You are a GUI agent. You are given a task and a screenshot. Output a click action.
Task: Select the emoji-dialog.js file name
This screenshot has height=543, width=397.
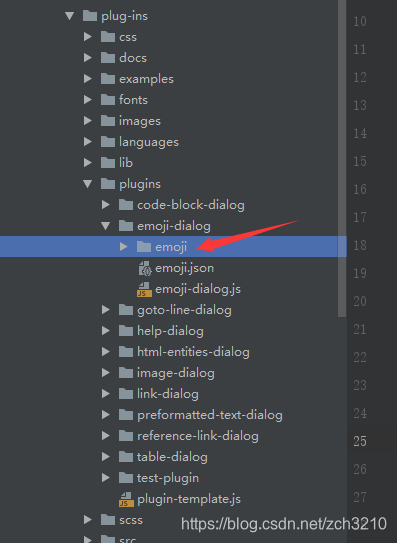[x=198, y=289]
